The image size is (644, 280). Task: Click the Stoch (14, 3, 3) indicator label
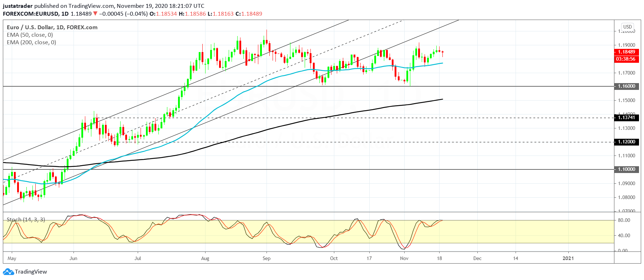point(26,220)
